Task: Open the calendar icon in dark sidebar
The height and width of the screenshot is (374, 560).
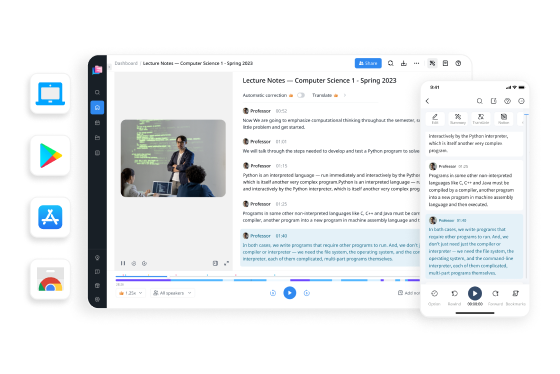Action: point(97,123)
